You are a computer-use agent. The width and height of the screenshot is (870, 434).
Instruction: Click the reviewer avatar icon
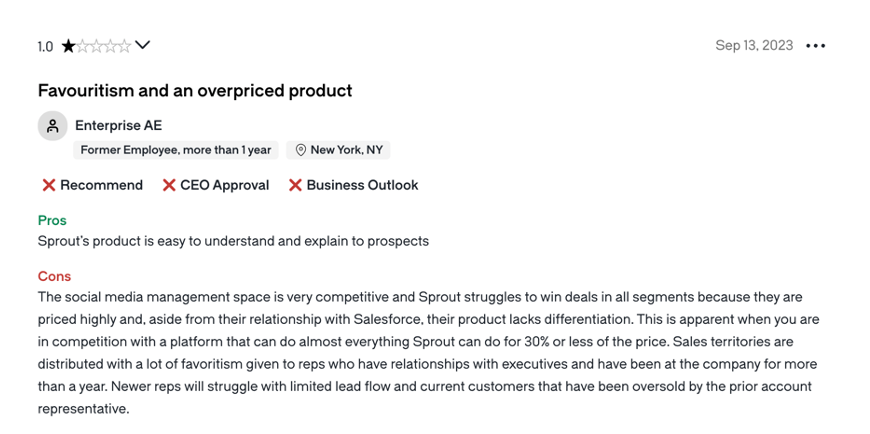(x=52, y=126)
